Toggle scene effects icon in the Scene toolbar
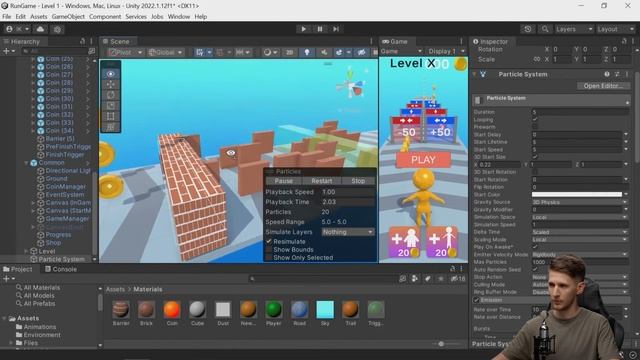The image size is (640, 360). (339, 52)
